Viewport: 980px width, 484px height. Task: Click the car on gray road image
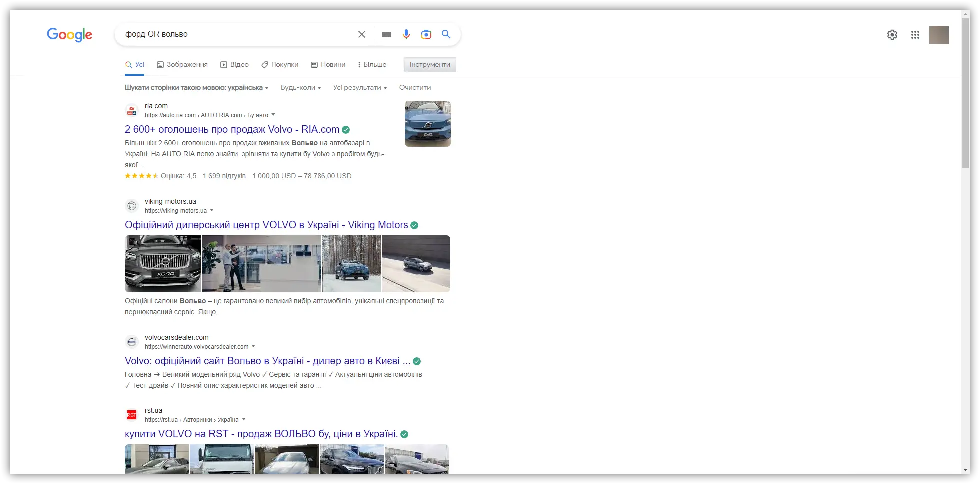tap(416, 264)
